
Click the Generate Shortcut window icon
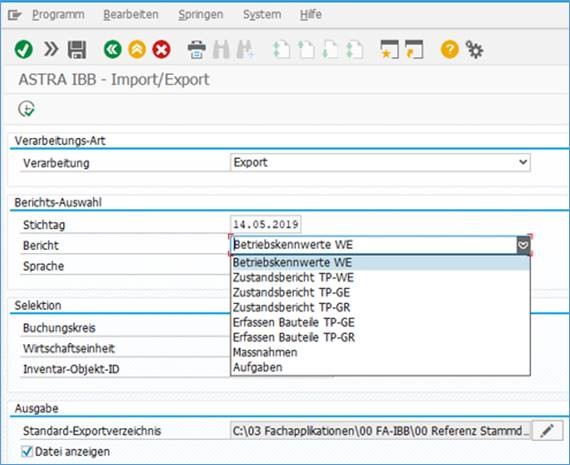[x=414, y=49]
